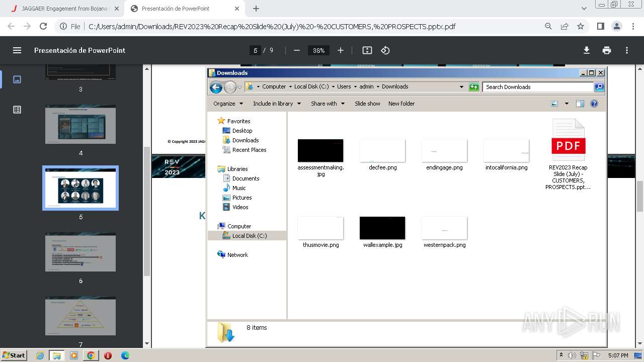Select the intocalifornia.png file
This screenshot has width=644, height=362.
coord(506,155)
